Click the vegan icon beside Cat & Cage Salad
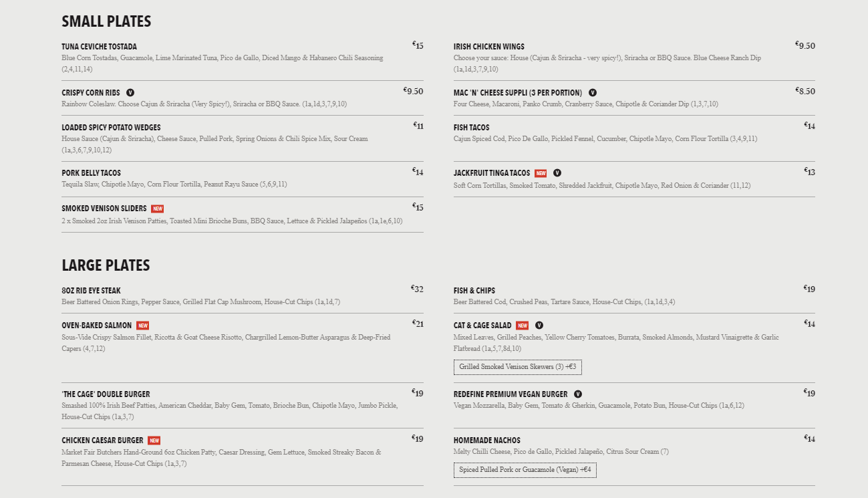Image resolution: width=868 pixels, height=498 pixels. tap(539, 326)
